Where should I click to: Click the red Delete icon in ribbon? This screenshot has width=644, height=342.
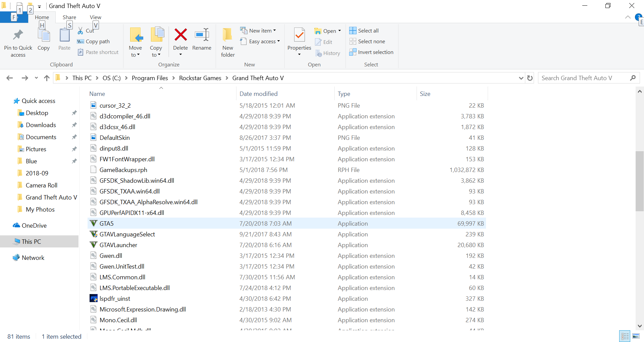(180, 35)
